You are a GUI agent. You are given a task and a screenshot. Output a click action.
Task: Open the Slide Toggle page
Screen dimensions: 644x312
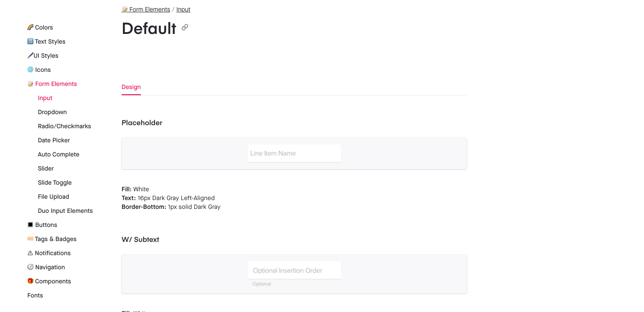(x=55, y=182)
